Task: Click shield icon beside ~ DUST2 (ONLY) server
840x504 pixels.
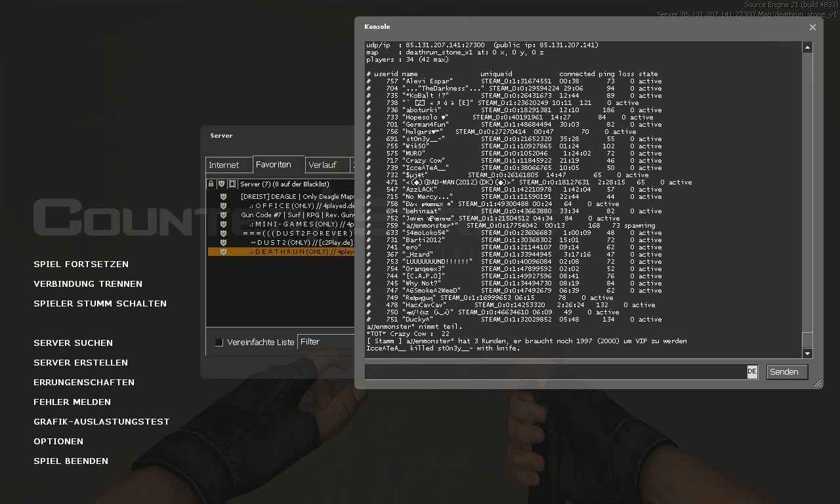Action: click(x=223, y=243)
